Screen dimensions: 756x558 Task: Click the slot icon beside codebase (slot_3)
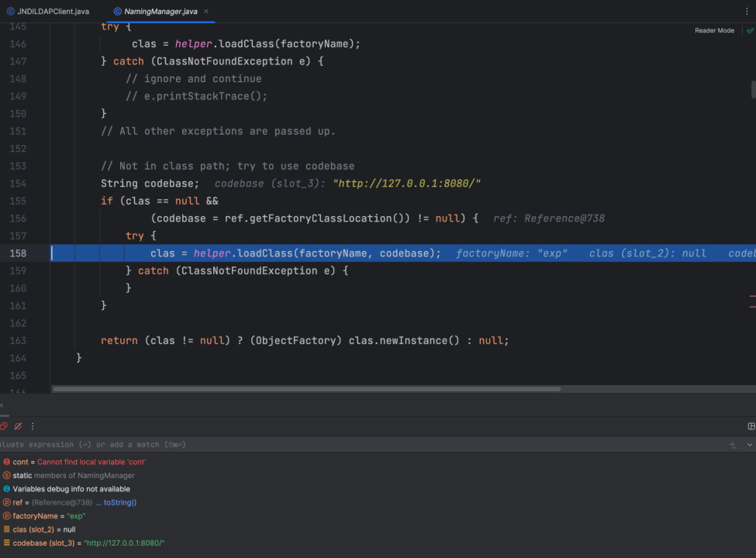(x=7, y=543)
